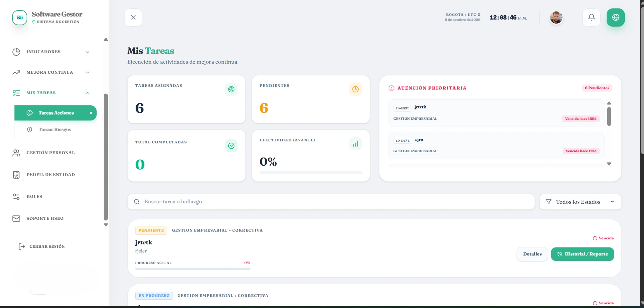
Task: Click the target icon in Tareas Asignadas card
Action: (231, 89)
